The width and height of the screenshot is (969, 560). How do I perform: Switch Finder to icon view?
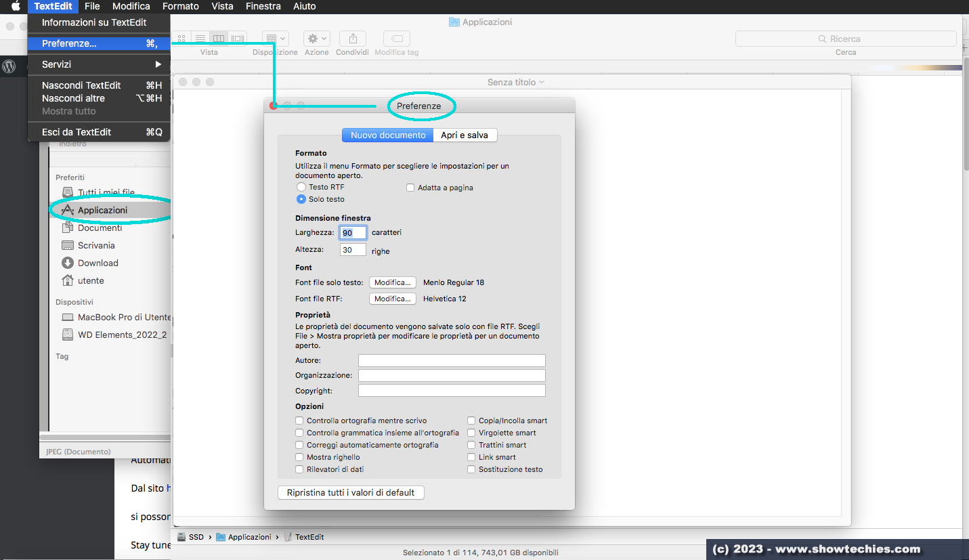182,39
